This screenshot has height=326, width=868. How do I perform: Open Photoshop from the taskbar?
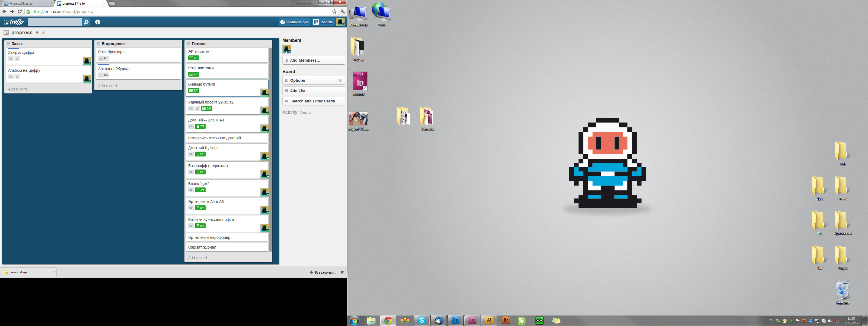tap(455, 320)
